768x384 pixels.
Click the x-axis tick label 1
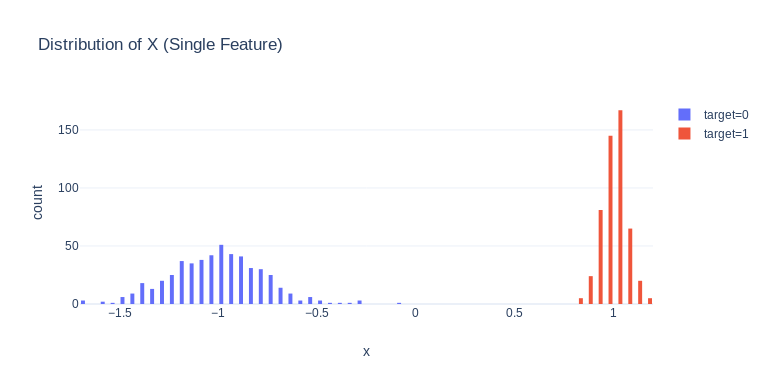pyautogui.click(x=613, y=313)
